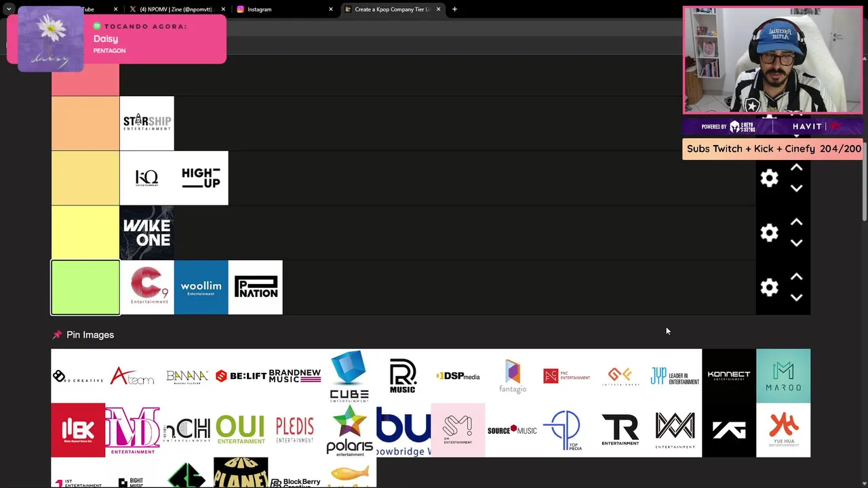The width and height of the screenshot is (868, 488).
Task: Pick the TR Entertainment logo
Action: coord(620,430)
